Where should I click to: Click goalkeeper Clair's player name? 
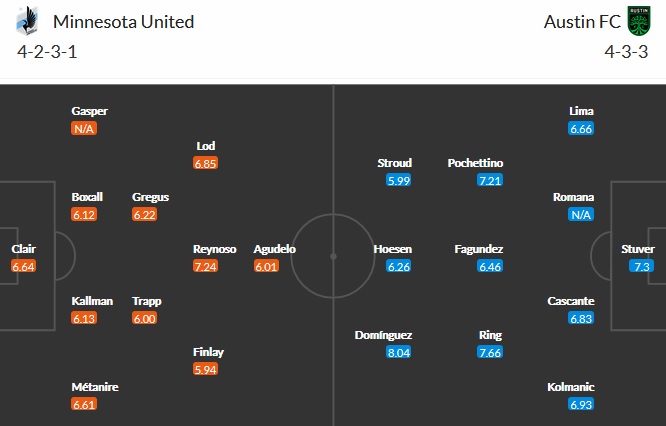click(x=23, y=249)
